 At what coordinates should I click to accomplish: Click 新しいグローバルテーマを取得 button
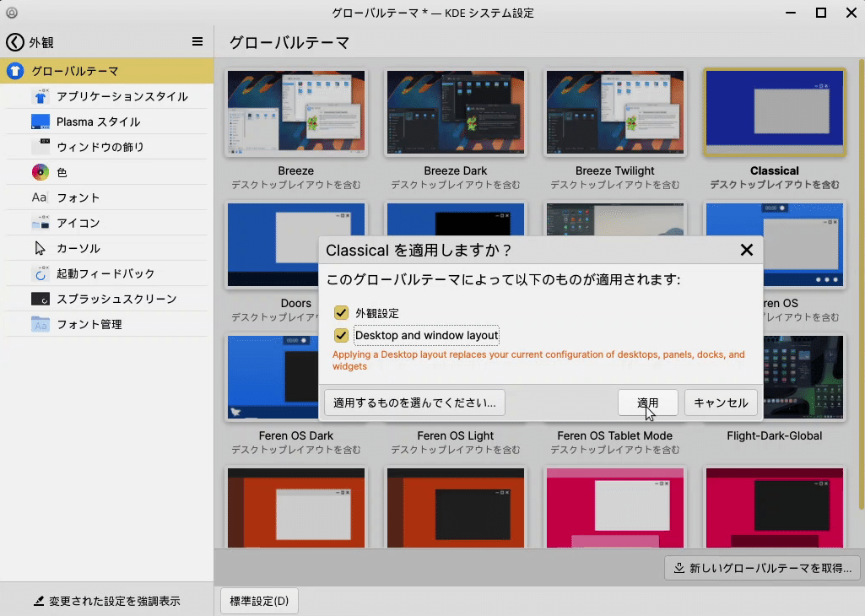762,568
